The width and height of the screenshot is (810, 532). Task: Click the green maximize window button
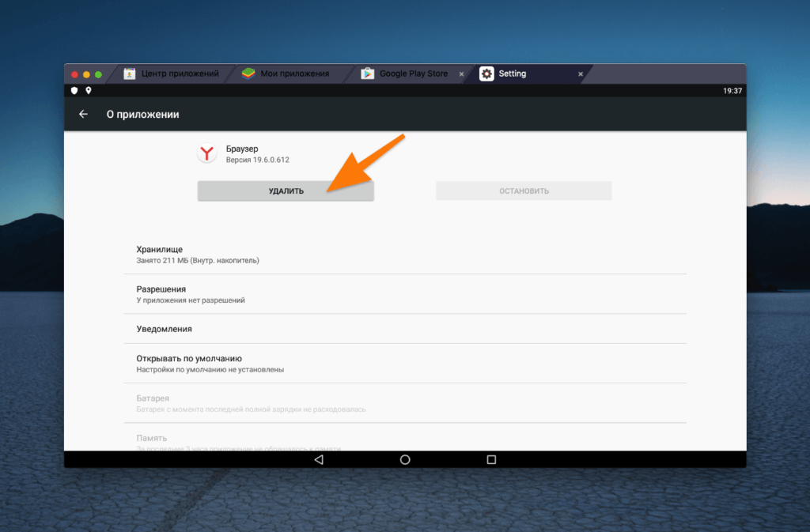[98, 75]
